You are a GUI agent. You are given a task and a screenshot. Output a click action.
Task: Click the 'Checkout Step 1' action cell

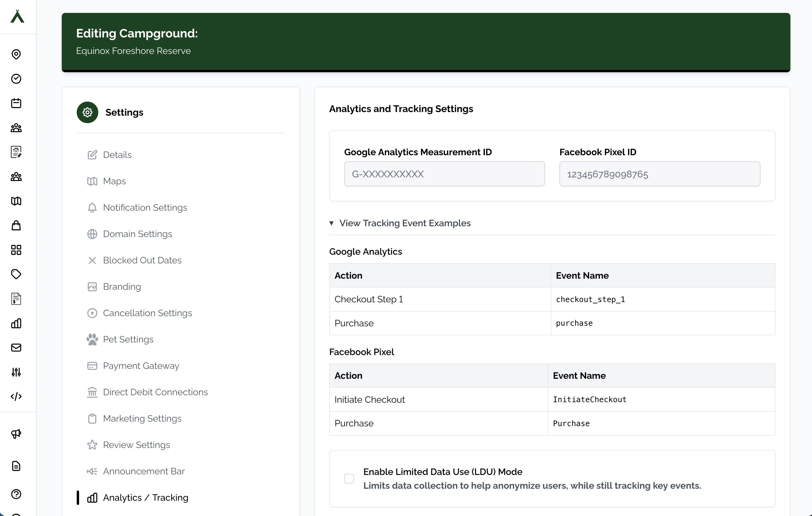pyautogui.click(x=440, y=299)
